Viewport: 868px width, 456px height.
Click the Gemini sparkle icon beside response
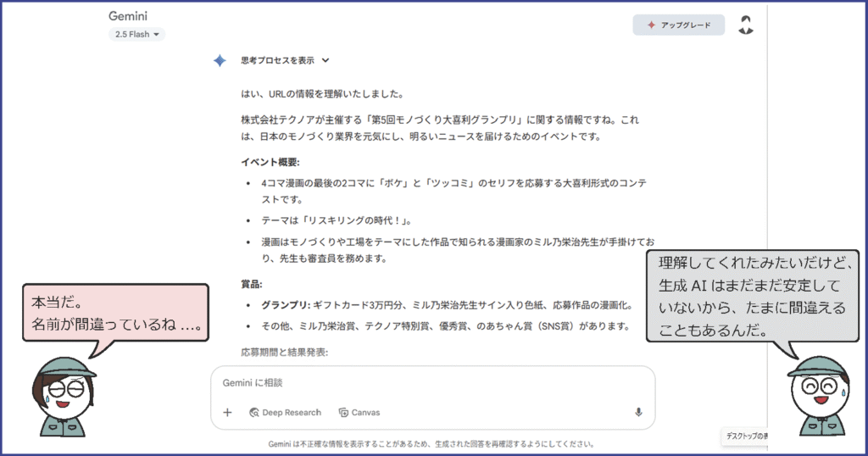pyautogui.click(x=220, y=60)
